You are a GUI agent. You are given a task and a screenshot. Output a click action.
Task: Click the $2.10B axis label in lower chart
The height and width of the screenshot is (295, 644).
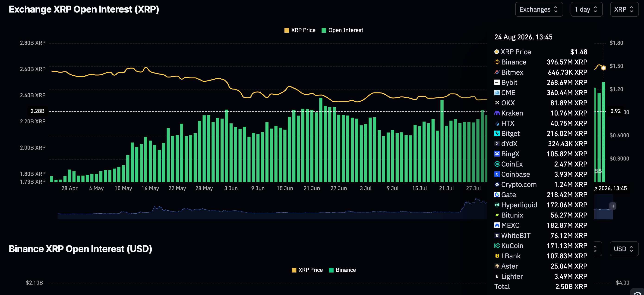click(x=34, y=283)
